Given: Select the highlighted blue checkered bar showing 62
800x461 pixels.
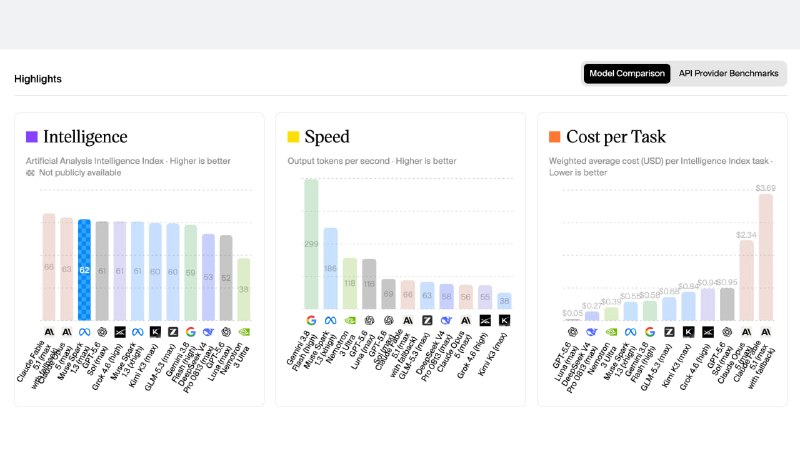Looking at the screenshot, I should (84, 270).
